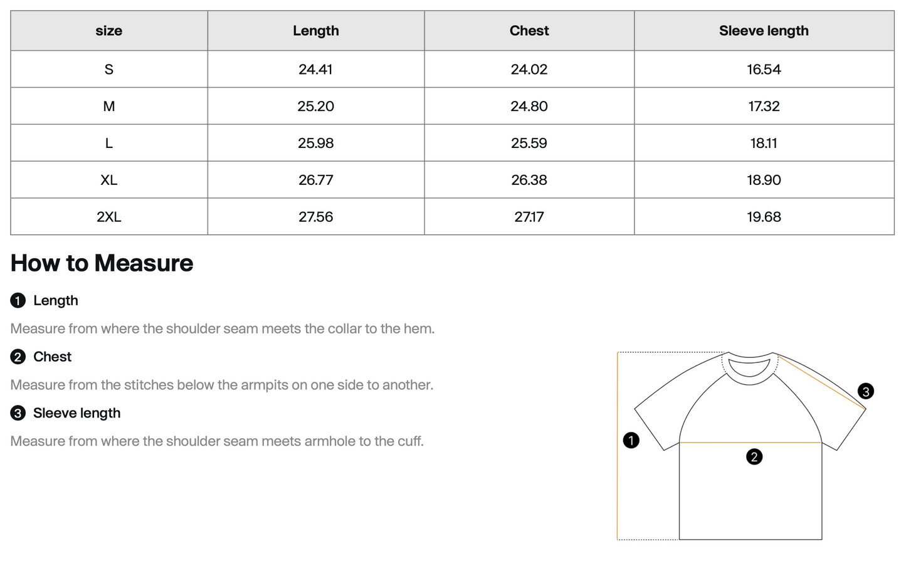This screenshot has width=906, height=588.
Task: Click the L chest value 25.59
Action: coord(529,144)
